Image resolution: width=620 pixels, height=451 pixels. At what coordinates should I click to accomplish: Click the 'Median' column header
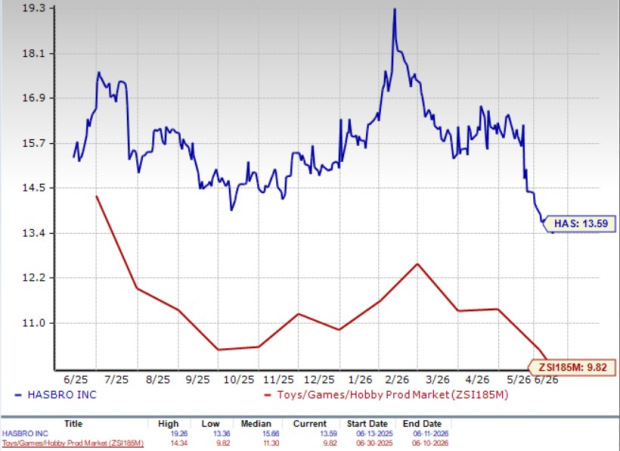pyautogui.click(x=256, y=424)
